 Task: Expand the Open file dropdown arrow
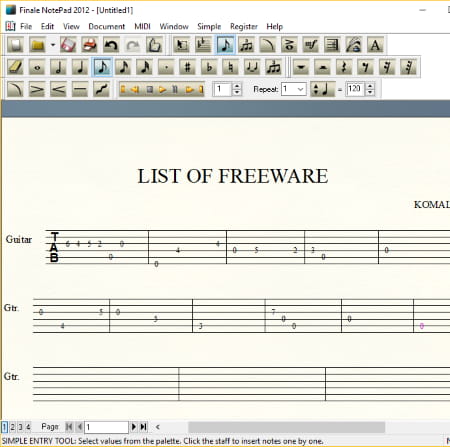click(x=53, y=45)
